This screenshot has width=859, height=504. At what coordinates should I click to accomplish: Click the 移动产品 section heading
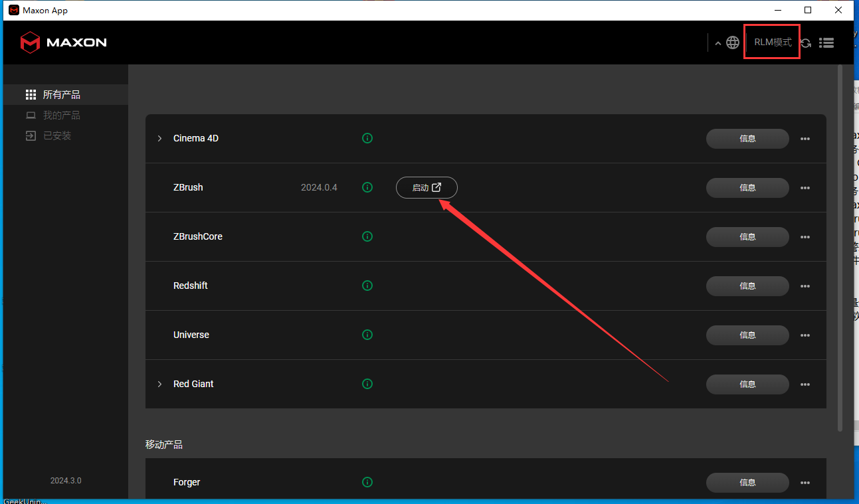click(164, 444)
